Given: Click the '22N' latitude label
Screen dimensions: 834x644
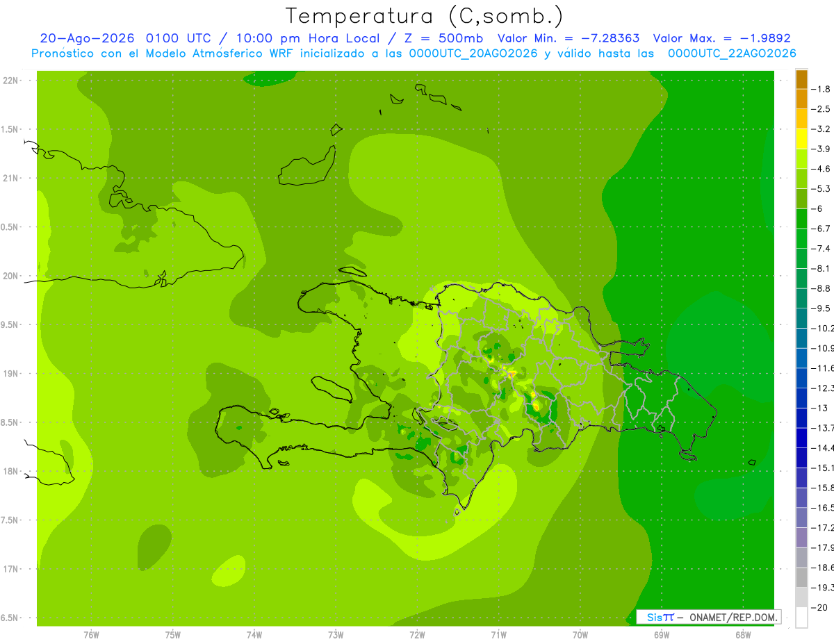Looking at the screenshot, I should coord(10,81).
